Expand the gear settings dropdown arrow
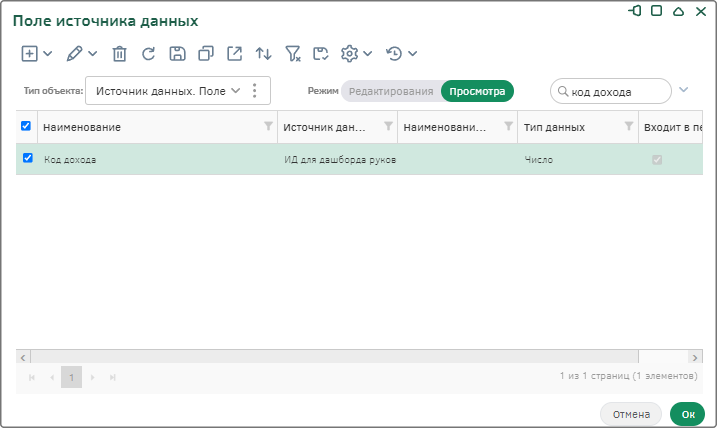This screenshot has height=428, width=717. (x=367, y=54)
